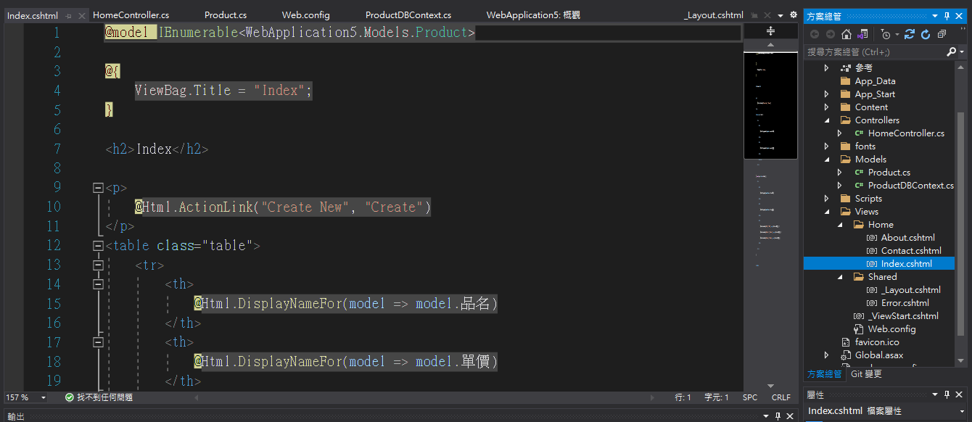Screen dimensions: 972x422
Task: Click the green check no-issues status icon
Action: [x=69, y=397]
